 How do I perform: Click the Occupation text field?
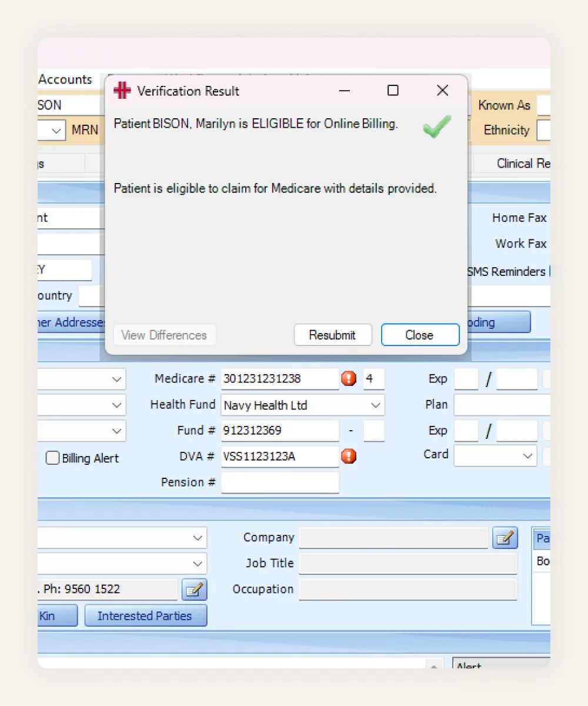coord(408,589)
